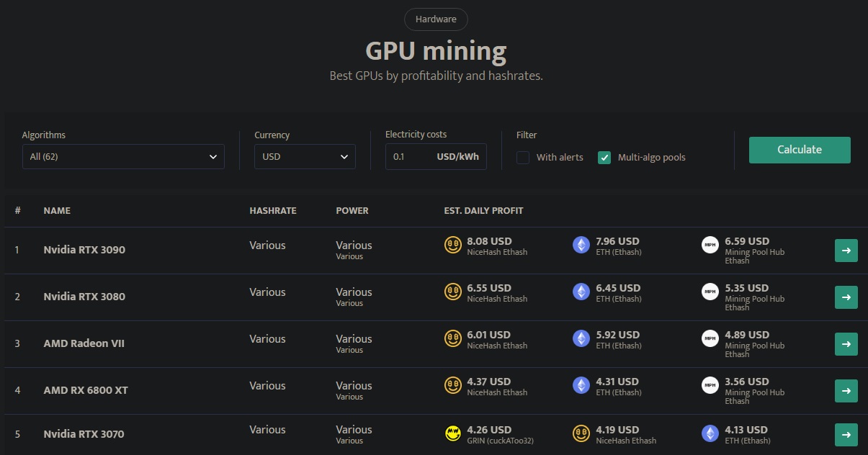Click the 4.31 USD profit value
The width and height of the screenshot is (868, 455).
tap(617, 382)
